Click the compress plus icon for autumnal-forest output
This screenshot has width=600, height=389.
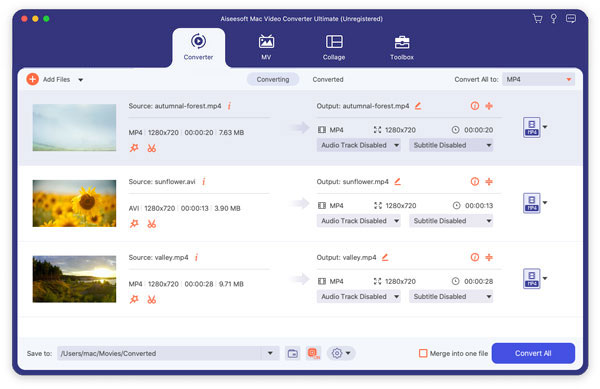point(489,106)
